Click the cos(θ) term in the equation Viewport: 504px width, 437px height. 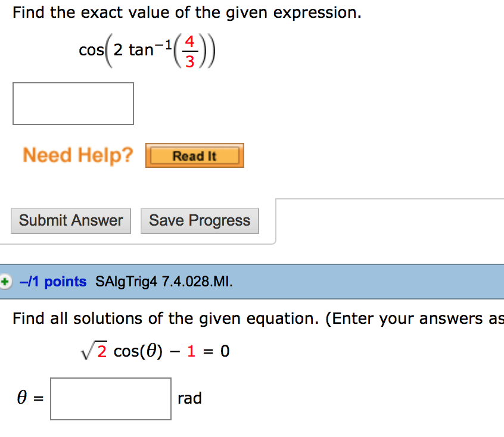tap(138, 351)
